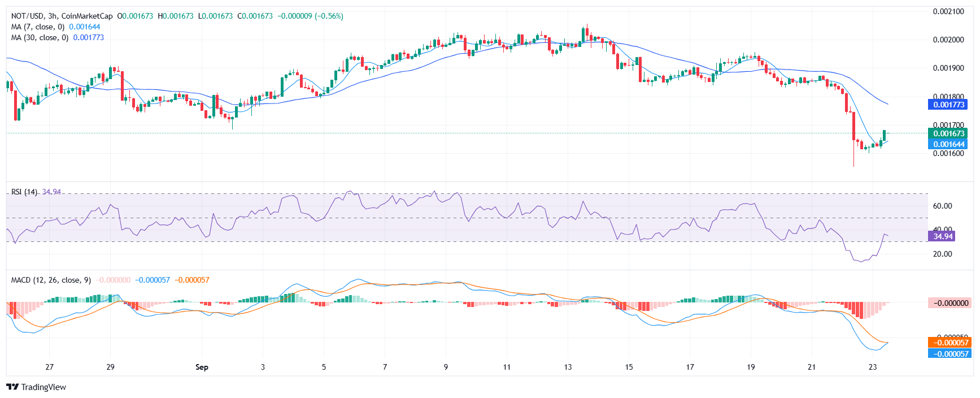Screen dimensions: 980x398
Task: Click the 23 date on the time axis
Action: click(x=873, y=367)
